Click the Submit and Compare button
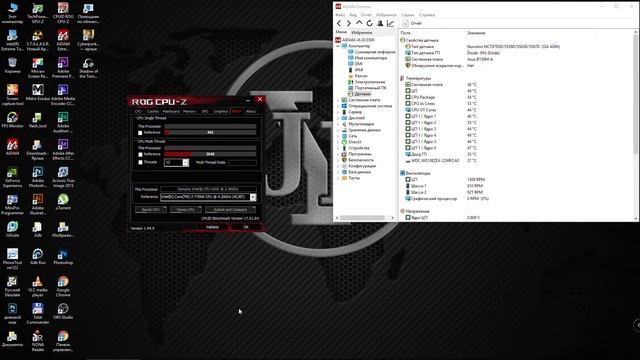 [231, 209]
